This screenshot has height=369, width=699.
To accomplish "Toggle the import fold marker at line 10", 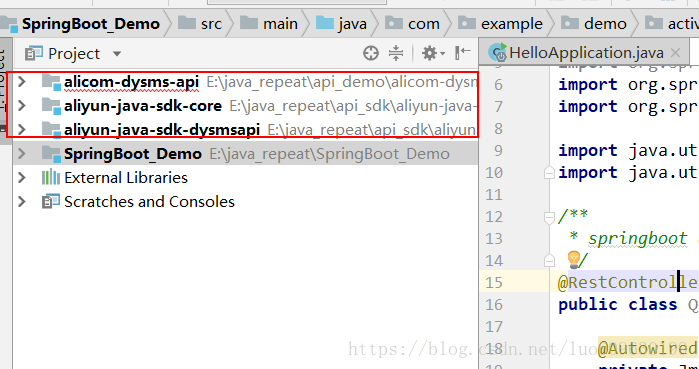I will tap(549, 172).
